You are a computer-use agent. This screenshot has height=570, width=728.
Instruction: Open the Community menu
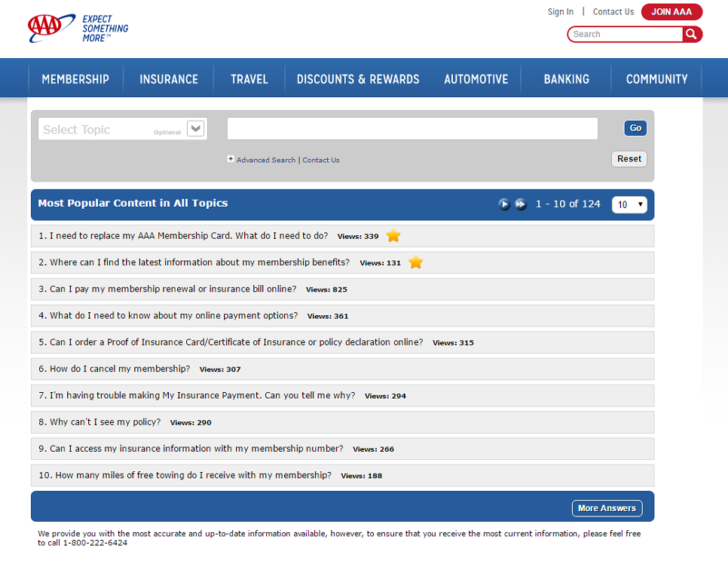(656, 79)
